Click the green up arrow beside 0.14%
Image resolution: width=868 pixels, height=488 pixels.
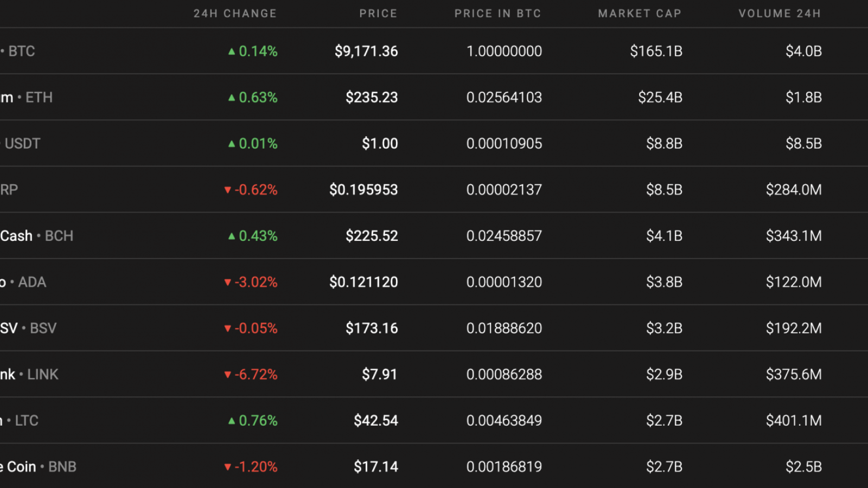coord(232,52)
